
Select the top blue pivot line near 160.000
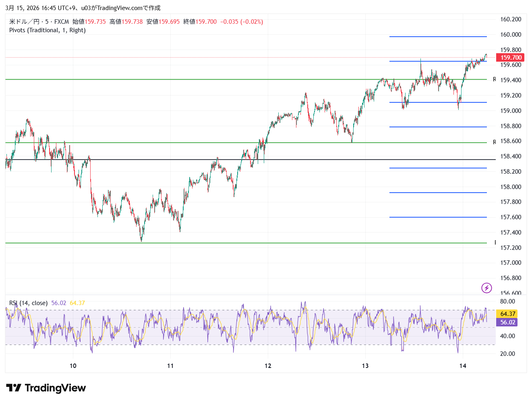click(x=438, y=37)
